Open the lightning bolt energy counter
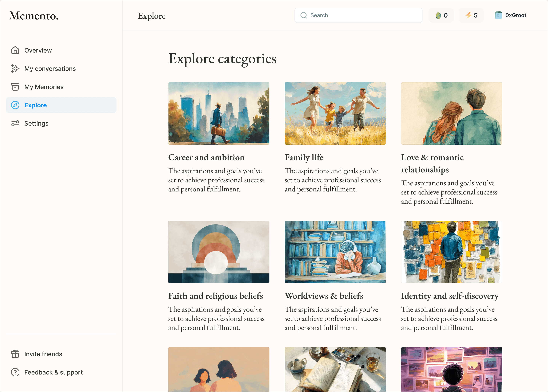Screen dimensions: 548x392 [471, 15]
